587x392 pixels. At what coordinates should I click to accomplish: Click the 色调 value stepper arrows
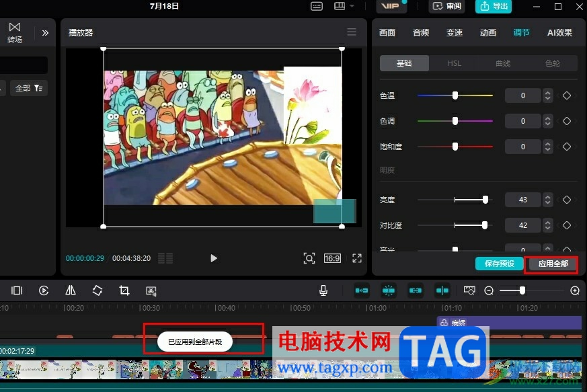548,121
